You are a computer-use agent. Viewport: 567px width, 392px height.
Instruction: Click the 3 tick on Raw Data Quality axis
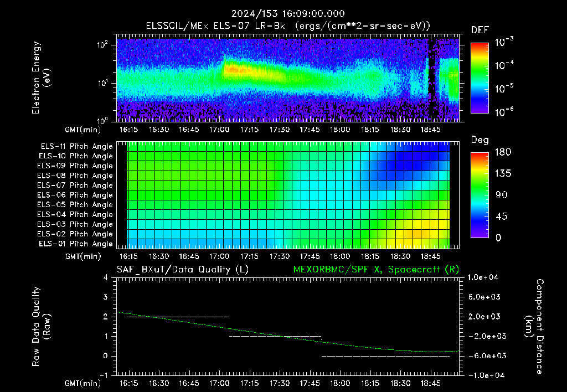point(106,297)
